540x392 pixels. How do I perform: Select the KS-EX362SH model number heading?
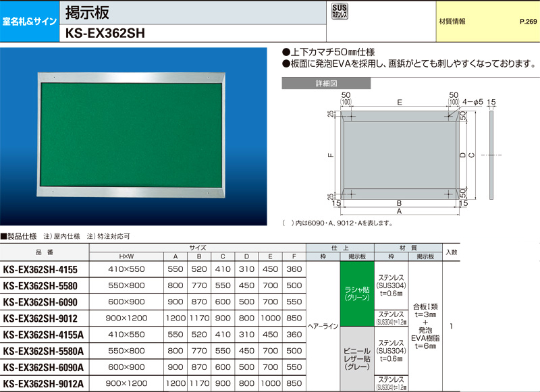pyautogui.click(x=105, y=33)
